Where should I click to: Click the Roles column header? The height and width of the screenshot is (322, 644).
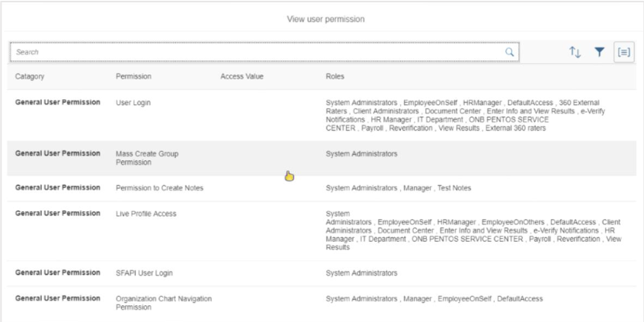[x=335, y=76]
